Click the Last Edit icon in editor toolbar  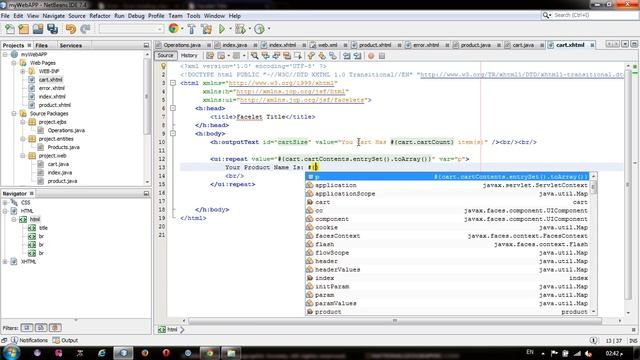click(210, 56)
